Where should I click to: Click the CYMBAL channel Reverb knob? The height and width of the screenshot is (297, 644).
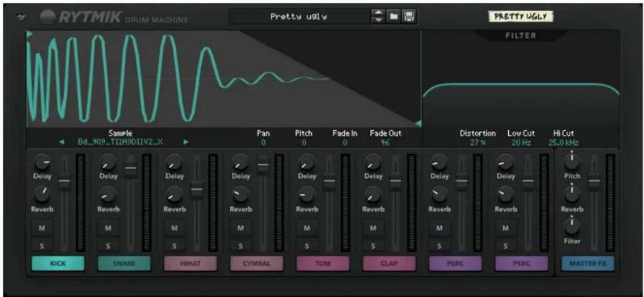point(241,194)
